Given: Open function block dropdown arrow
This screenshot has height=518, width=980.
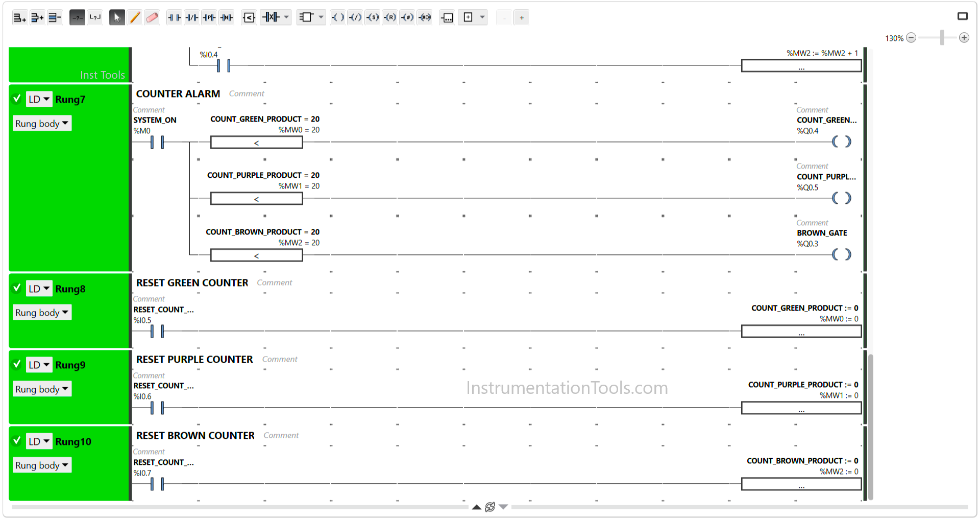Looking at the screenshot, I should (321, 17).
